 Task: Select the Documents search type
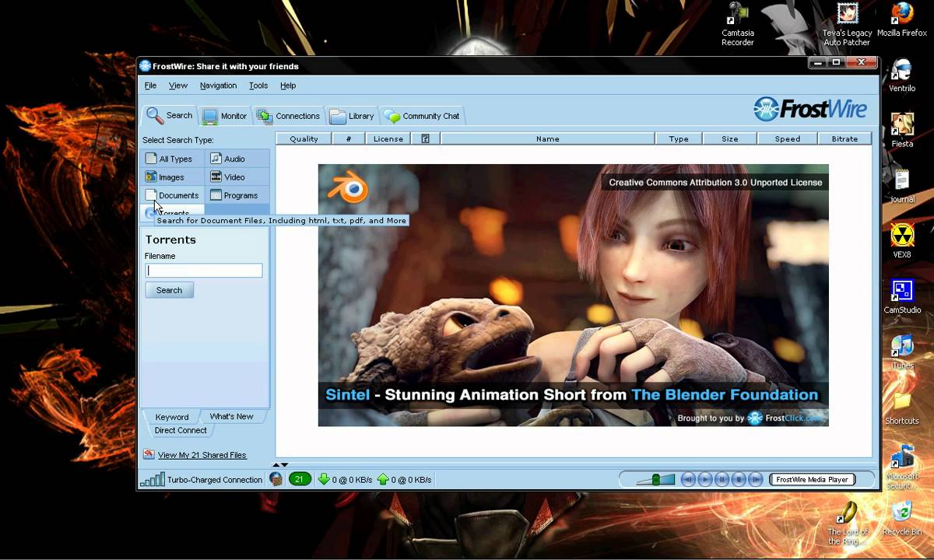coord(173,195)
